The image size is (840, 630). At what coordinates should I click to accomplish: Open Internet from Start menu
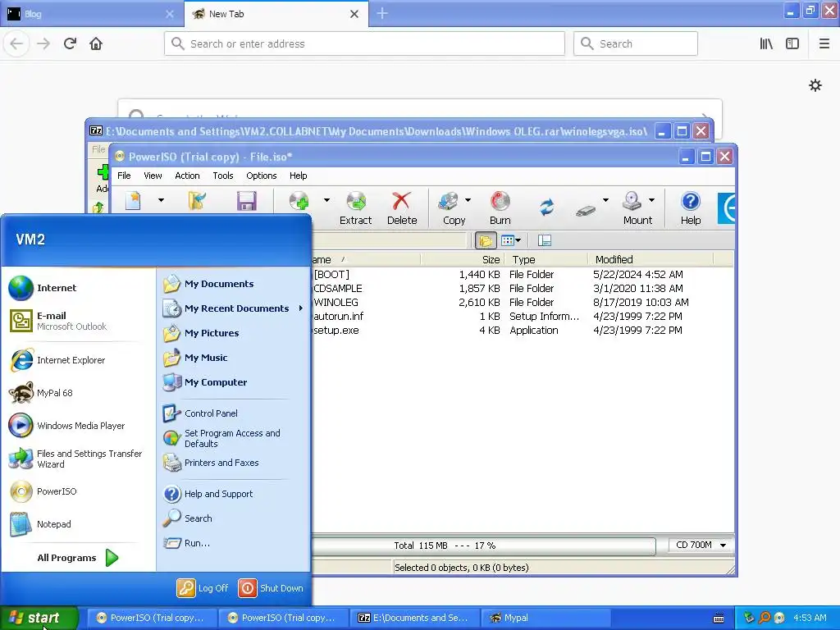pyautogui.click(x=79, y=288)
